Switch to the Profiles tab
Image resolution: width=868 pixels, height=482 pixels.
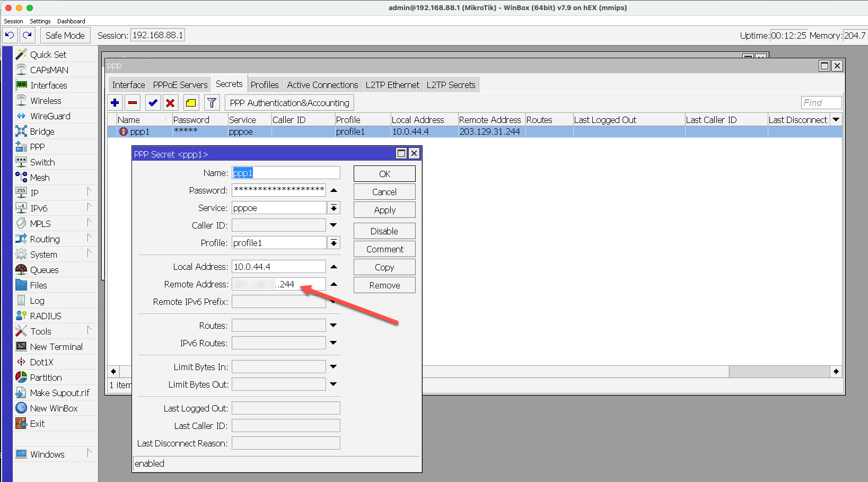tap(265, 84)
